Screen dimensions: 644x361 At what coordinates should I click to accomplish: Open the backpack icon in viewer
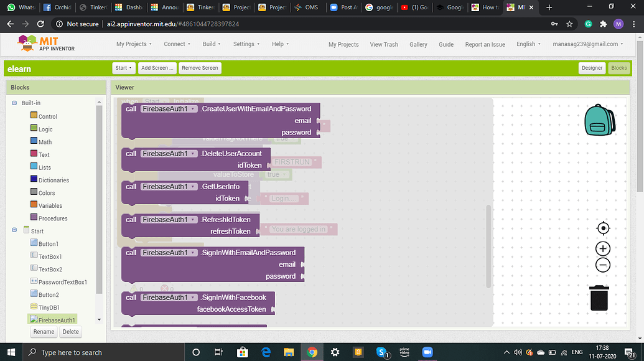tap(599, 120)
